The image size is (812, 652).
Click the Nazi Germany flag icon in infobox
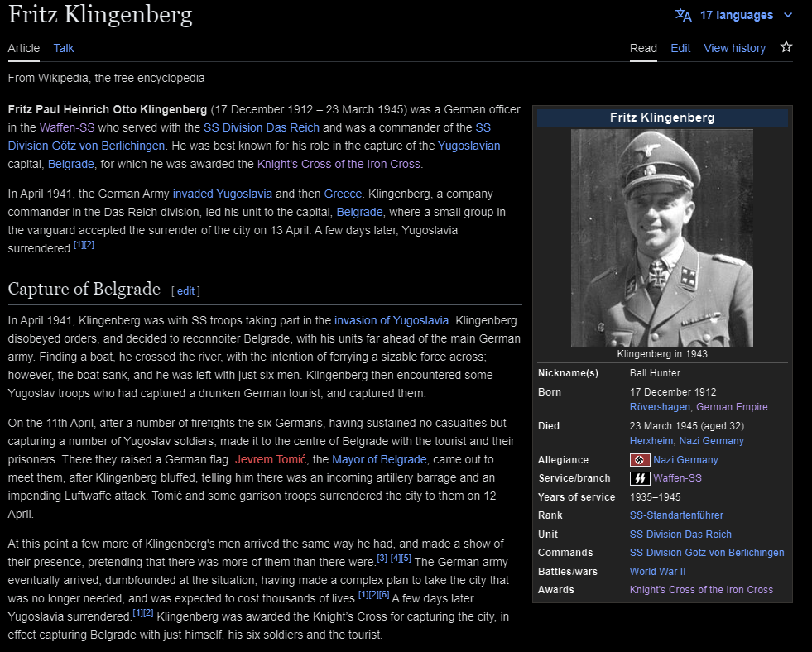[x=640, y=459]
